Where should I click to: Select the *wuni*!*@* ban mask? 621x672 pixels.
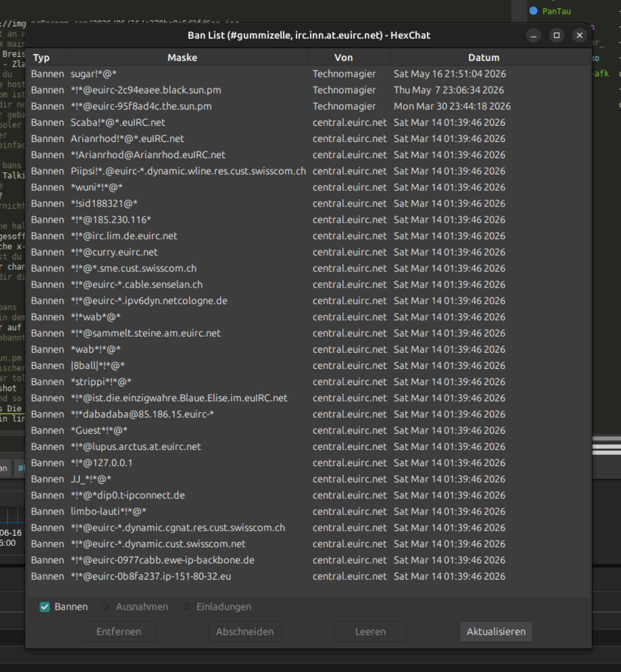point(96,187)
